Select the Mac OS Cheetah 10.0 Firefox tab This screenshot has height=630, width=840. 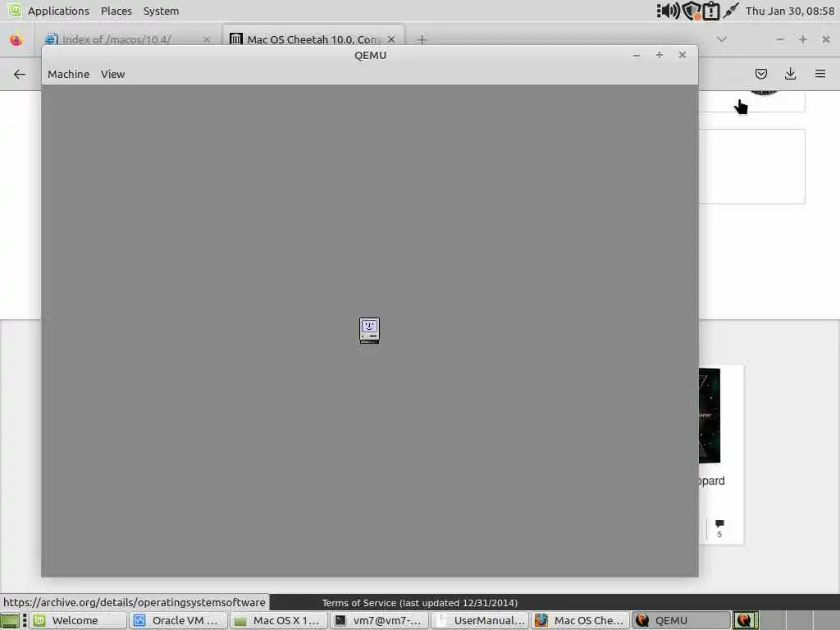(x=313, y=39)
